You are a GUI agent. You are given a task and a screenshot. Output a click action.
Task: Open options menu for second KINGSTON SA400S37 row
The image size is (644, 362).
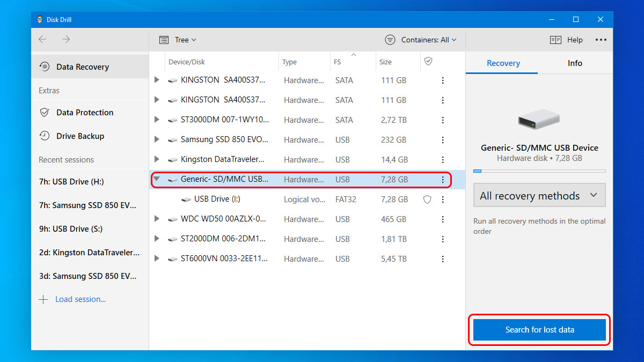[x=443, y=100]
